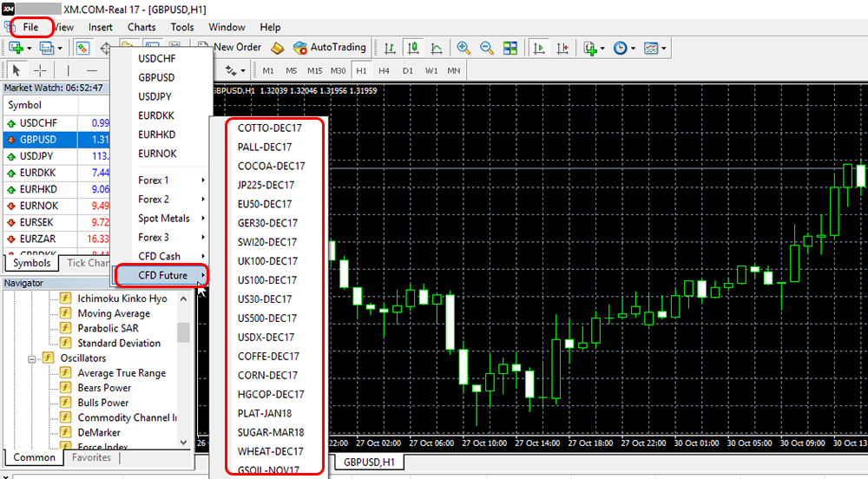Open the File menu
The width and height of the screenshot is (868, 479).
tap(31, 27)
